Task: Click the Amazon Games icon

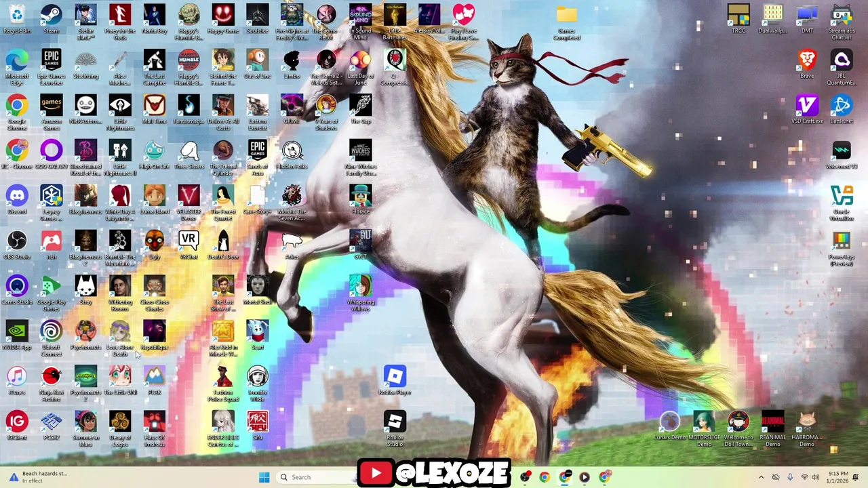Action: [x=52, y=113]
